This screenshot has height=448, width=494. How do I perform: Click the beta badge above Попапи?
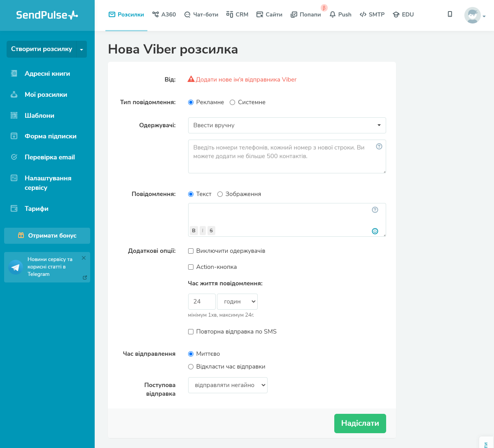coord(324,8)
